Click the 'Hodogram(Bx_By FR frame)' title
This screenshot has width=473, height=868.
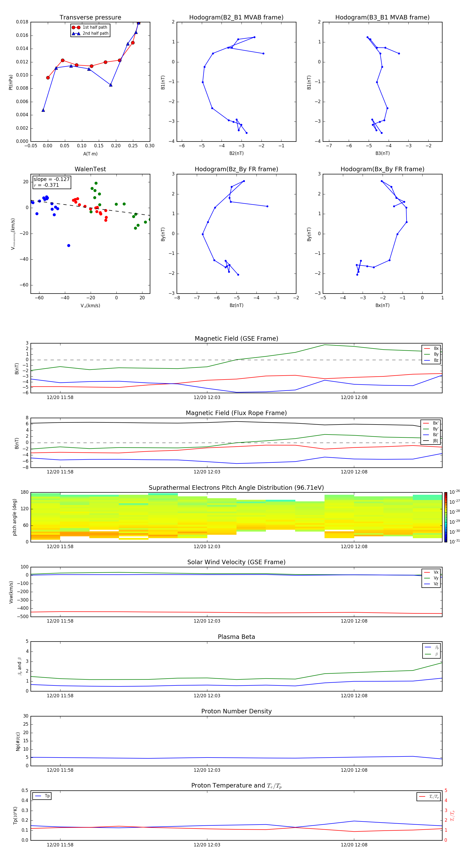[x=382, y=169]
